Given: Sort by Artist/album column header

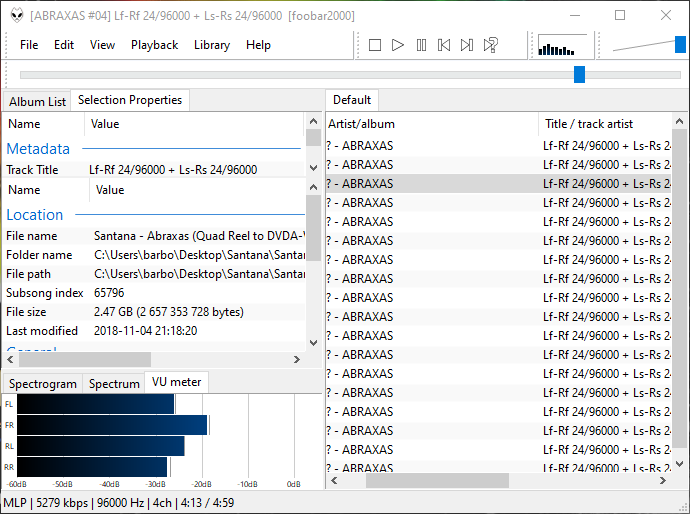Looking at the screenshot, I should click(432, 124).
